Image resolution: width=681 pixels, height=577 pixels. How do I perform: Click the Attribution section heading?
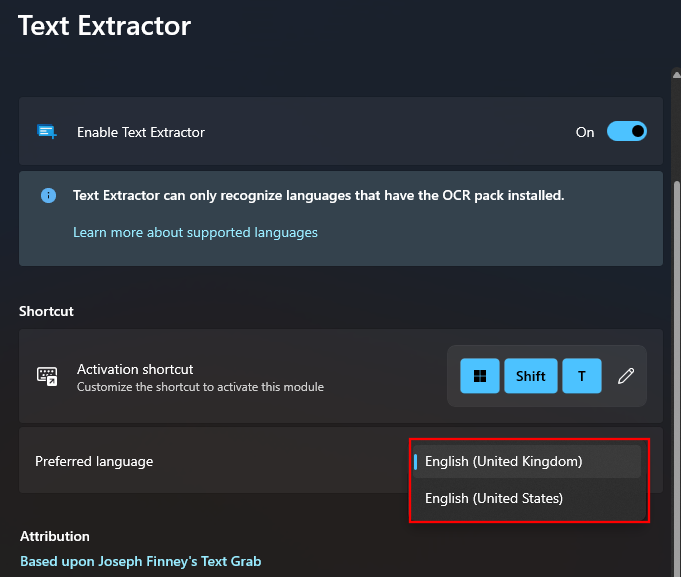[55, 536]
